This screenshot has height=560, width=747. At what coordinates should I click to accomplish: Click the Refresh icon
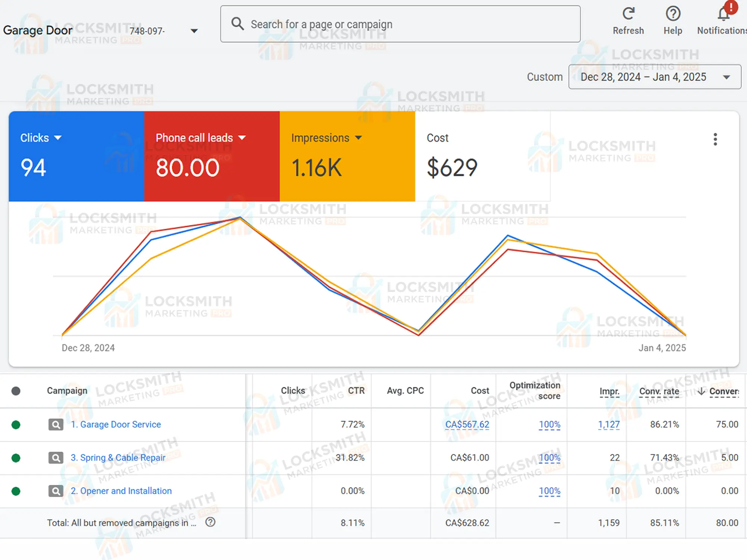coord(628,13)
